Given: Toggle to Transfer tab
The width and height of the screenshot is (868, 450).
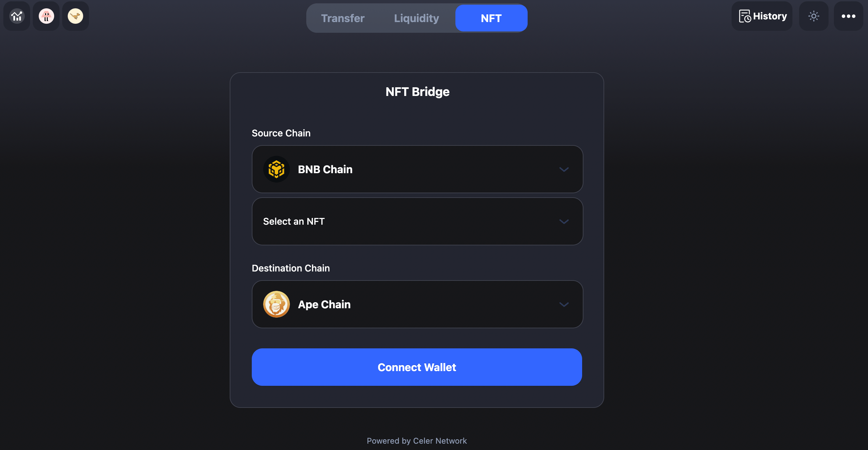Looking at the screenshot, I should pyautogui.click(x=342, y=18).
